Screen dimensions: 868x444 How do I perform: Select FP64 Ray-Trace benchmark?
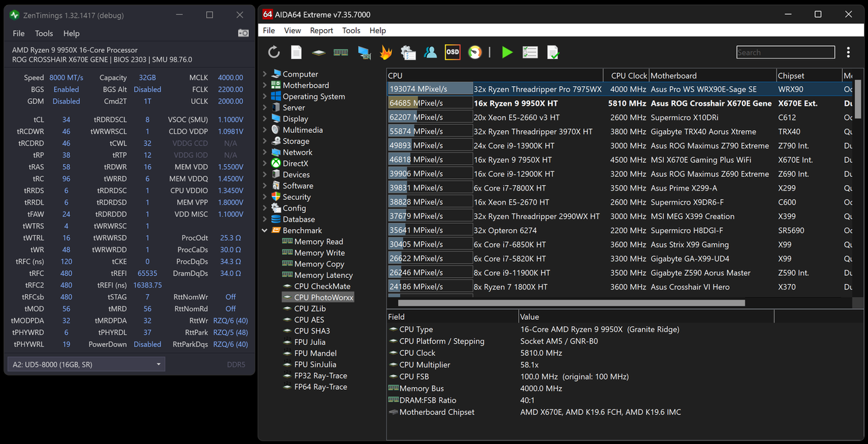click(320, 386)
